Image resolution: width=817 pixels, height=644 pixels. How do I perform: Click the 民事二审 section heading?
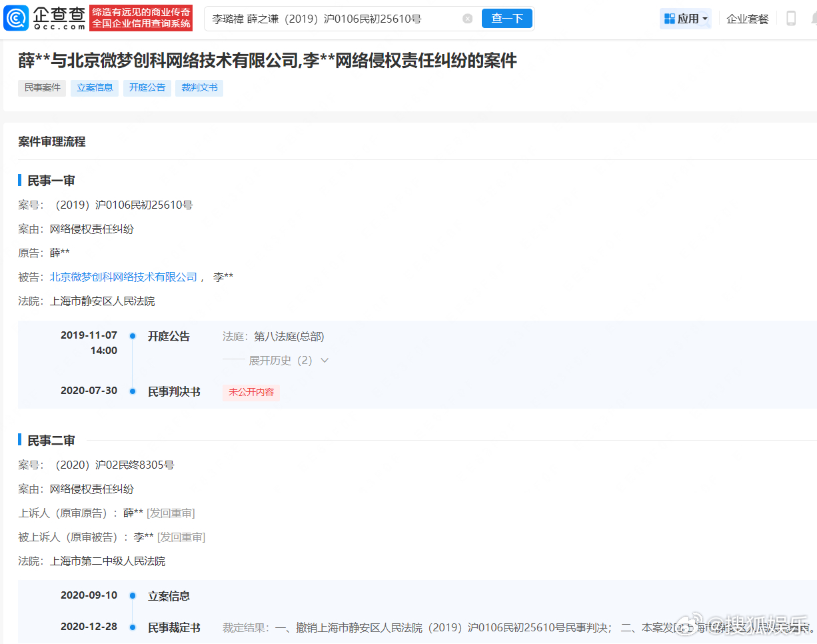(51, 441)
